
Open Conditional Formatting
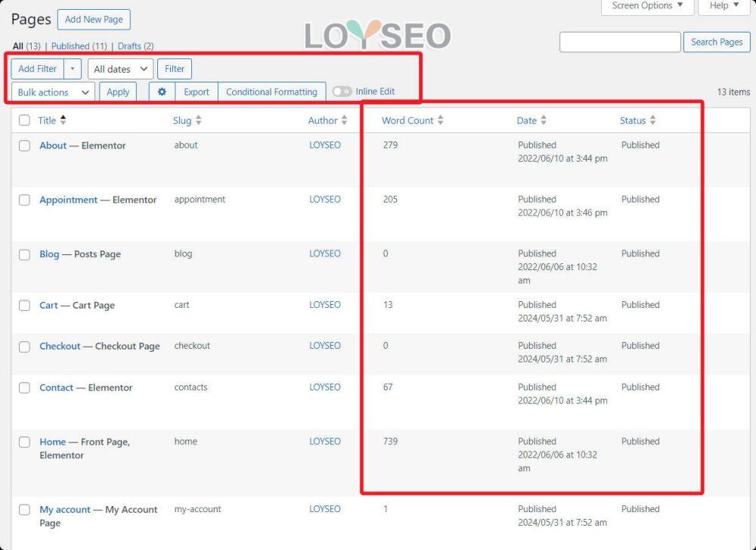pos(271,92)
